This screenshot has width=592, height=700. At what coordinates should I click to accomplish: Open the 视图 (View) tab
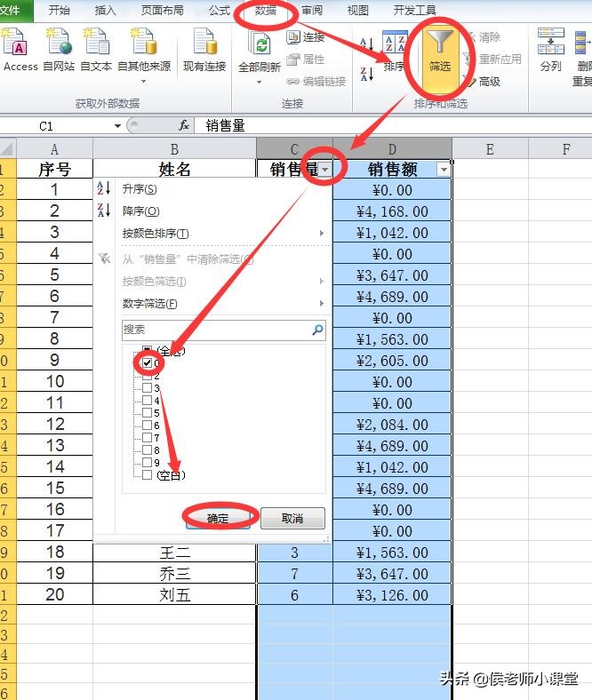coord(358,10)
